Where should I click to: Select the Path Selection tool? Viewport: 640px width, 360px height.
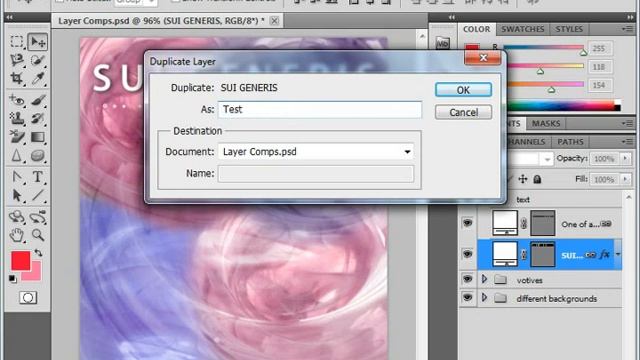(17, 195)
